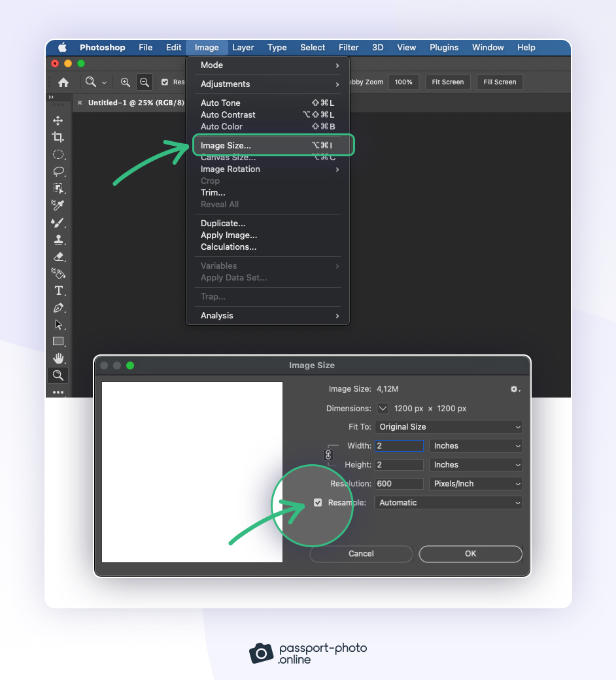Pick the Lasso tool

coord(58,171)
